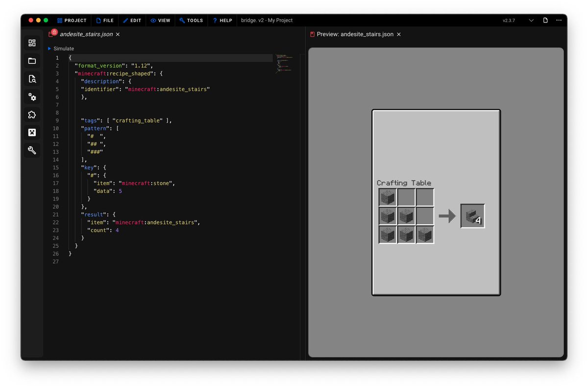This screenshot has height=388, width=588.
Task: Click the new file icon in the title bar
Action: 545,21
